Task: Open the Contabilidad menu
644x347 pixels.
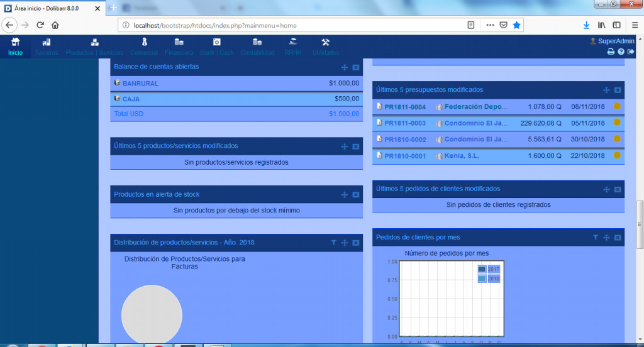Action: (257, 47)
